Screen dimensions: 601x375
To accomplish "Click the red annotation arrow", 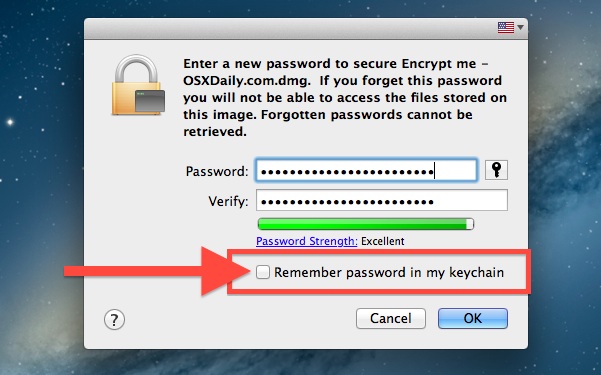I will point(157,271).
